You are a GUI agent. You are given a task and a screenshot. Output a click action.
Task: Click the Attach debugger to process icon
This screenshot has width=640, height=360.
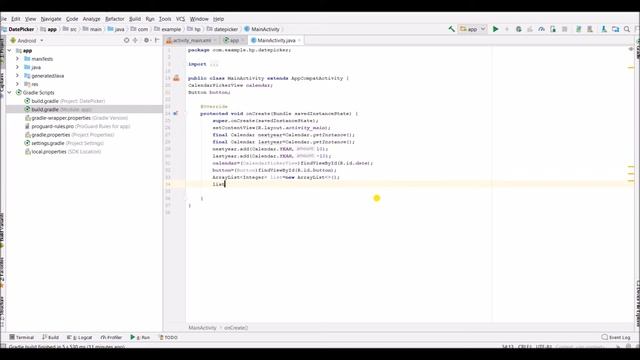tap(553, 29)
